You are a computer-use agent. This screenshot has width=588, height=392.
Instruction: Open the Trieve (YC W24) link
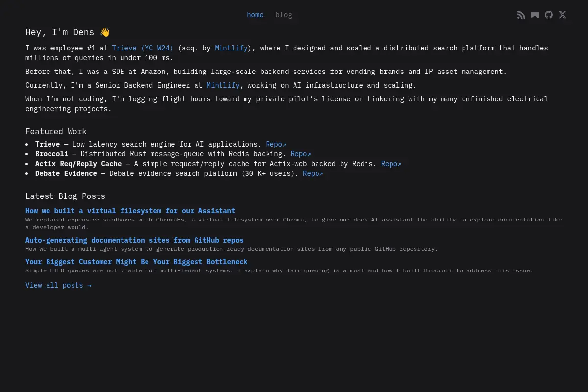click(x=143, y=48)
